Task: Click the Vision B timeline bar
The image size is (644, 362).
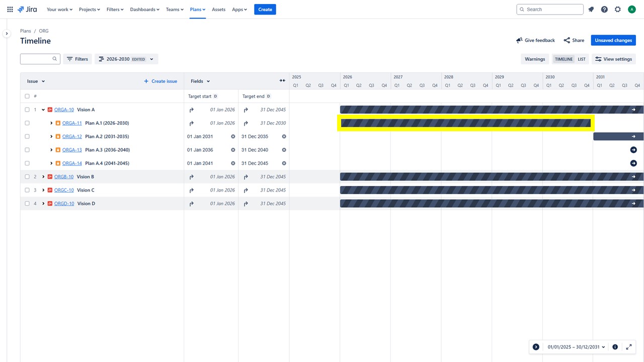Action: (492, 176)
